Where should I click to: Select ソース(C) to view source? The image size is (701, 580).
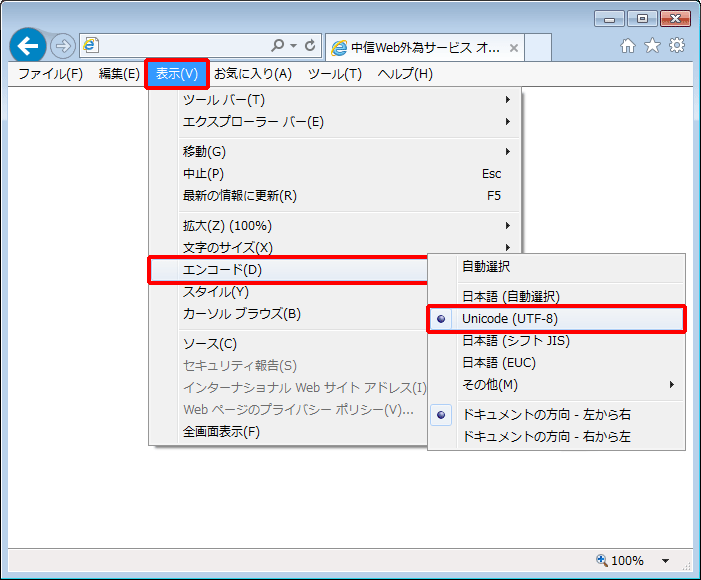pos(288,344)
